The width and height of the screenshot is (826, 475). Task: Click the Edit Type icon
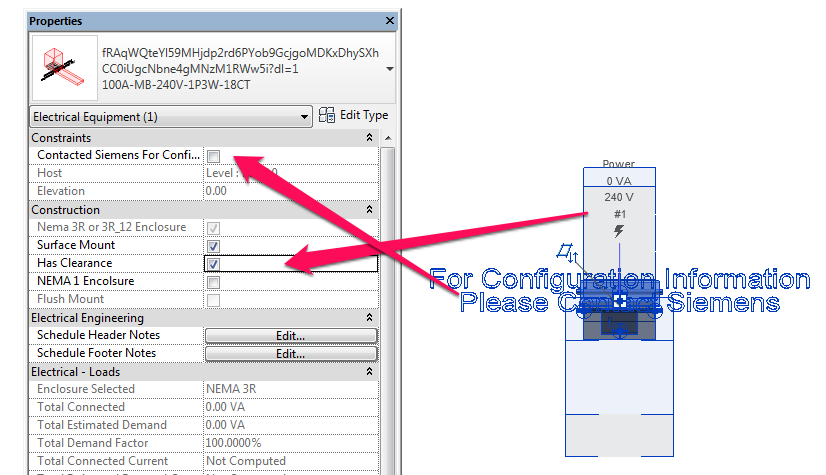point(327,115)
